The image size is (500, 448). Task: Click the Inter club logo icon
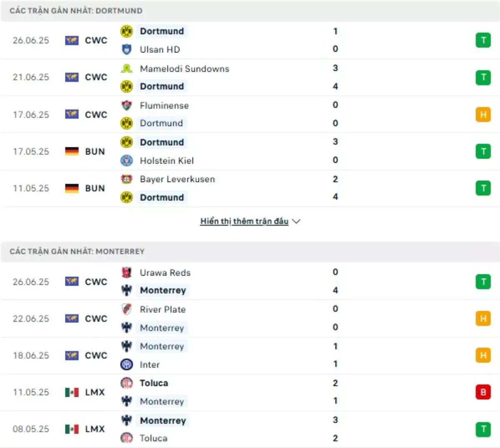[126, 364]
